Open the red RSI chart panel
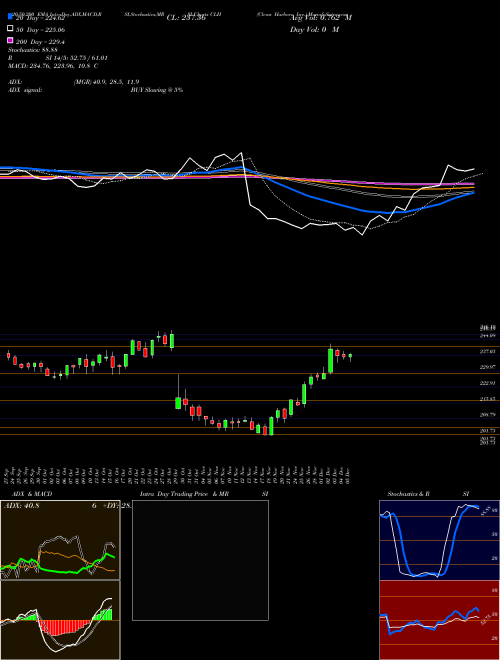 click(439, 620)
